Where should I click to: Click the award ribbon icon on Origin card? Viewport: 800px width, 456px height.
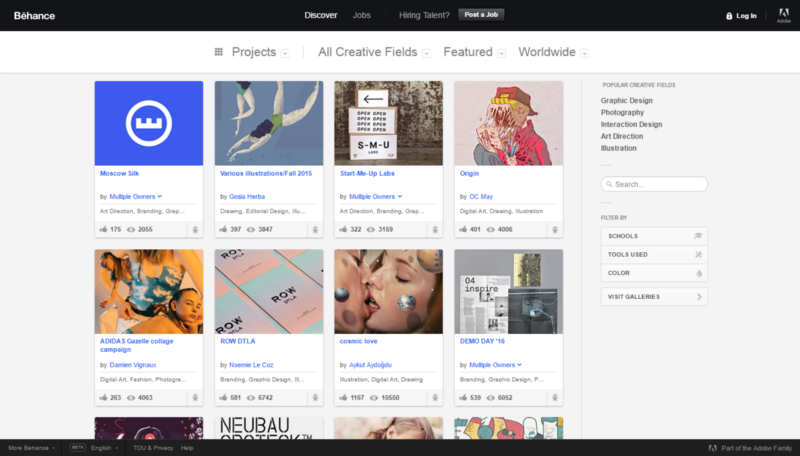click(555, 230)
